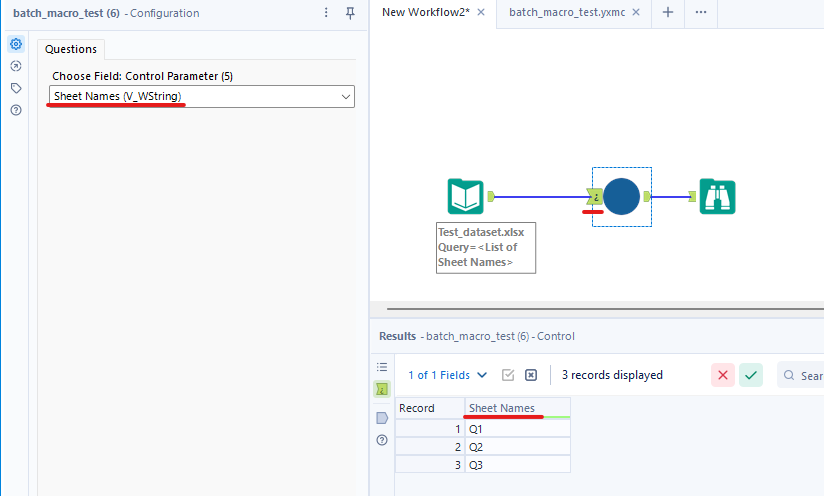Toggle the control input anchor view in Results

(x=382, y=389)
